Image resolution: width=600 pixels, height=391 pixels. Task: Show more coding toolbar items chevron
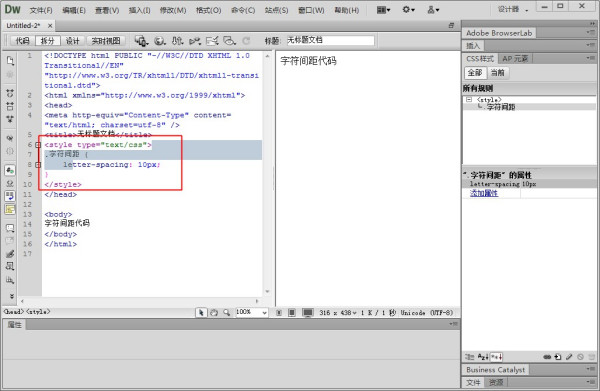(11, 296)
